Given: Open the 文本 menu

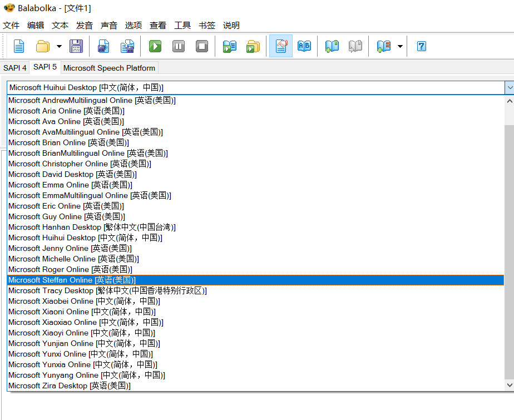Looking at the screenshot, I should 60,25.
